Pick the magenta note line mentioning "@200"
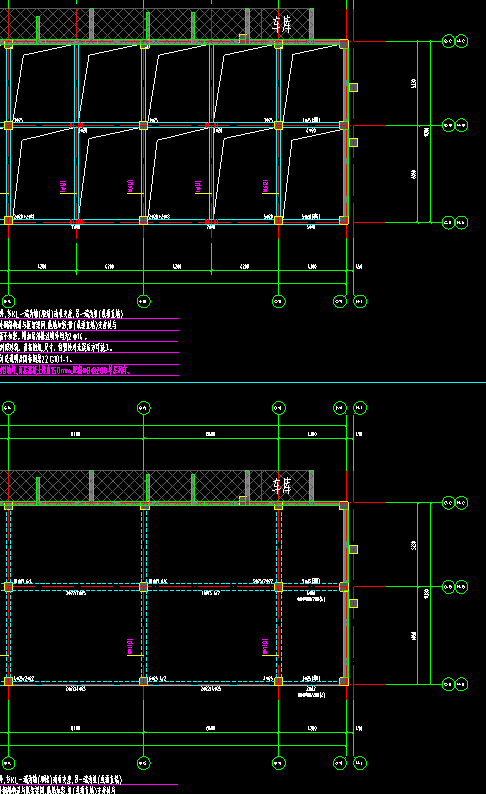 [65, 371]
